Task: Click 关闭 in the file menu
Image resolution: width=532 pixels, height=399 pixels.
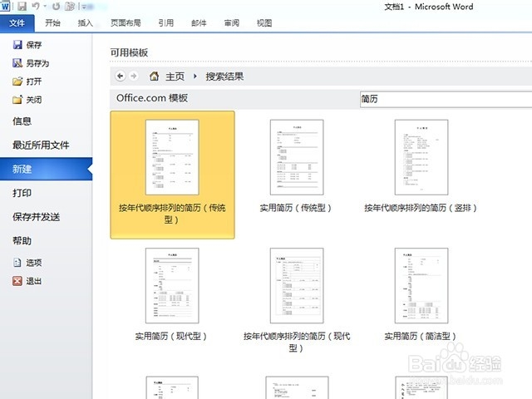Action: coord(27,100)
